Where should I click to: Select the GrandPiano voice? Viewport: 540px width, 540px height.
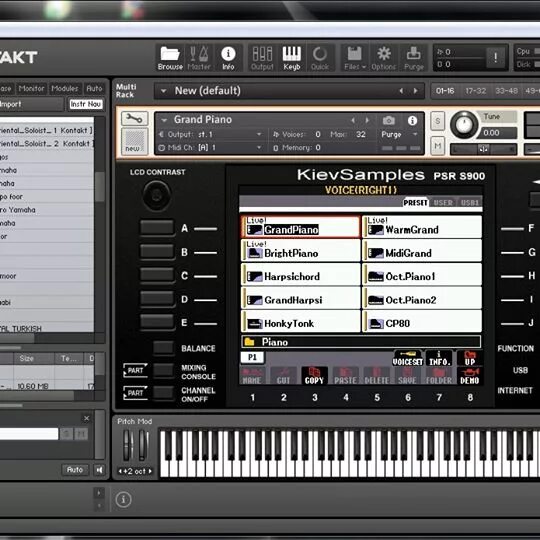(300, 227)
